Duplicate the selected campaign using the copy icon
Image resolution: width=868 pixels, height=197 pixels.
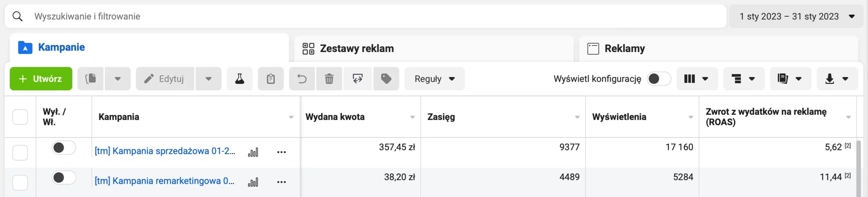[x=91, y=78]
